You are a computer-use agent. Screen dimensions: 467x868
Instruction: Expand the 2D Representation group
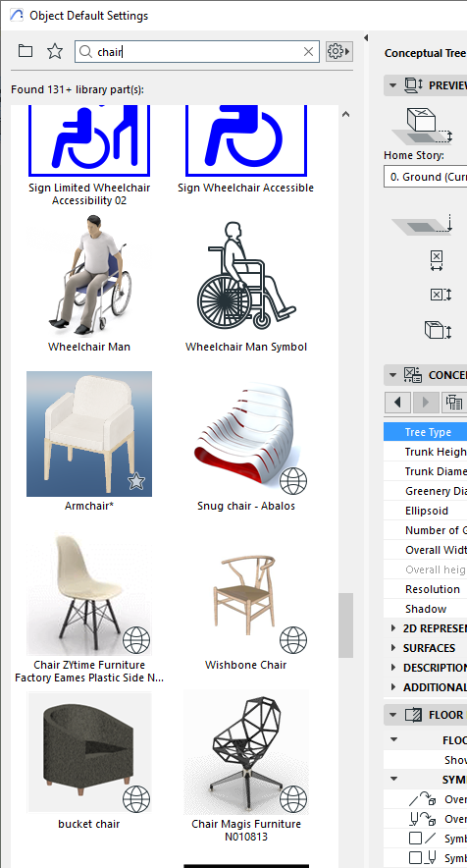(393, 628)
